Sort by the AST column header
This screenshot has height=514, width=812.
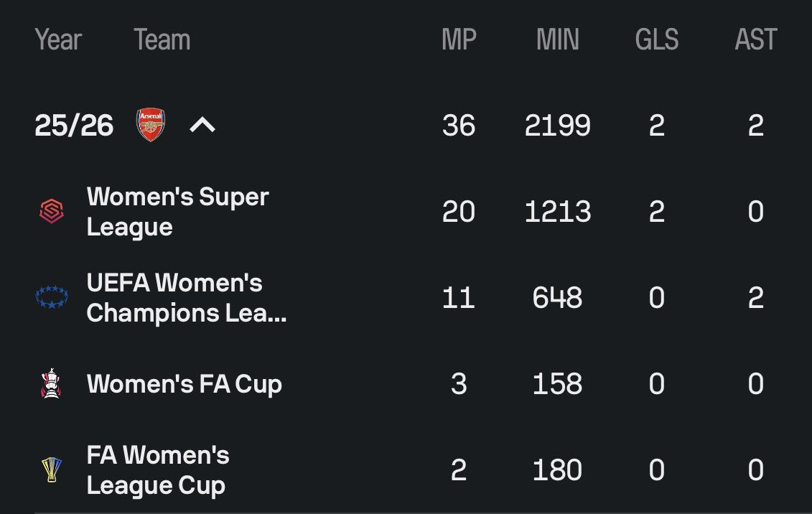pyautogui.click(x=755, y=39)
